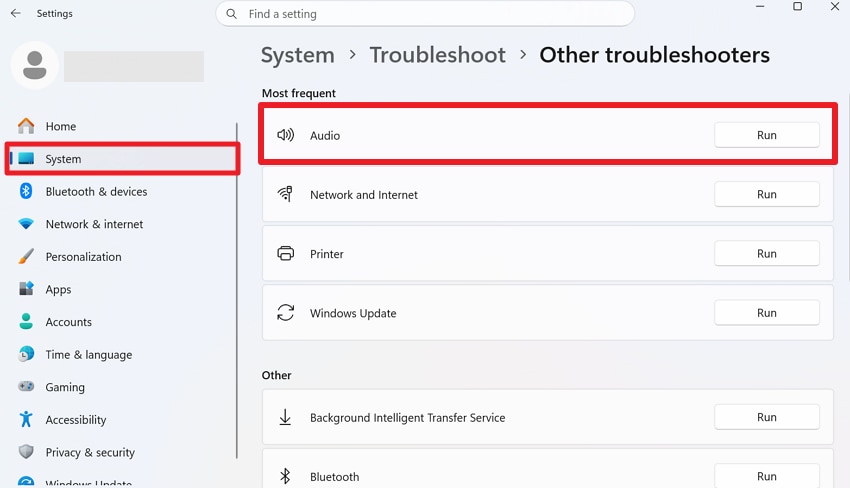Run the Network and Internet troubleshooter
The image size is (850, 488).
(x=767, y=194)
